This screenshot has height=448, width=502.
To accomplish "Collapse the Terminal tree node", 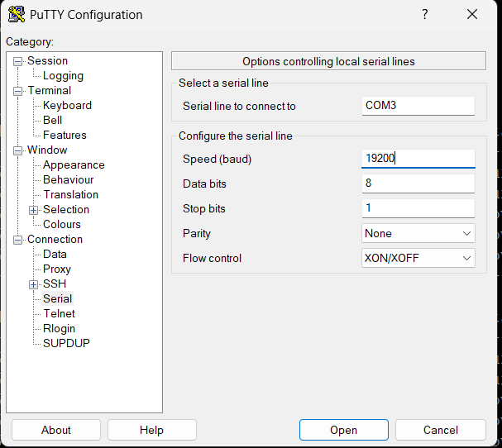I will [x=17, y=91].
